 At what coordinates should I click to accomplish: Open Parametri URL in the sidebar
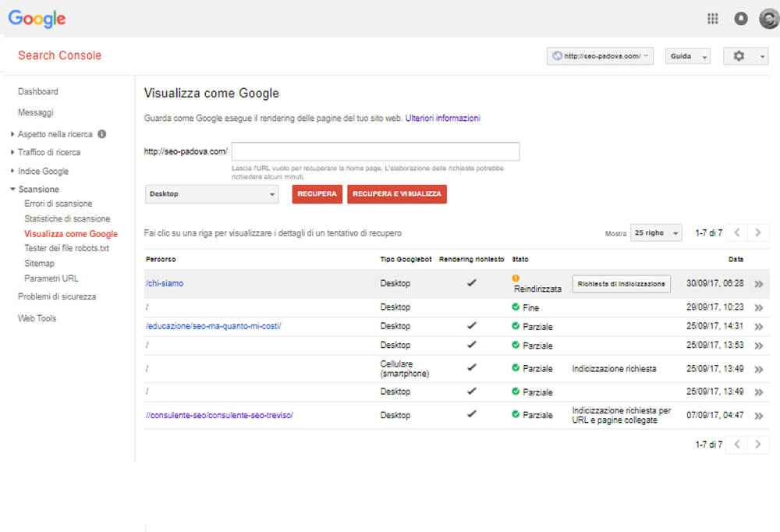[51, 278]
